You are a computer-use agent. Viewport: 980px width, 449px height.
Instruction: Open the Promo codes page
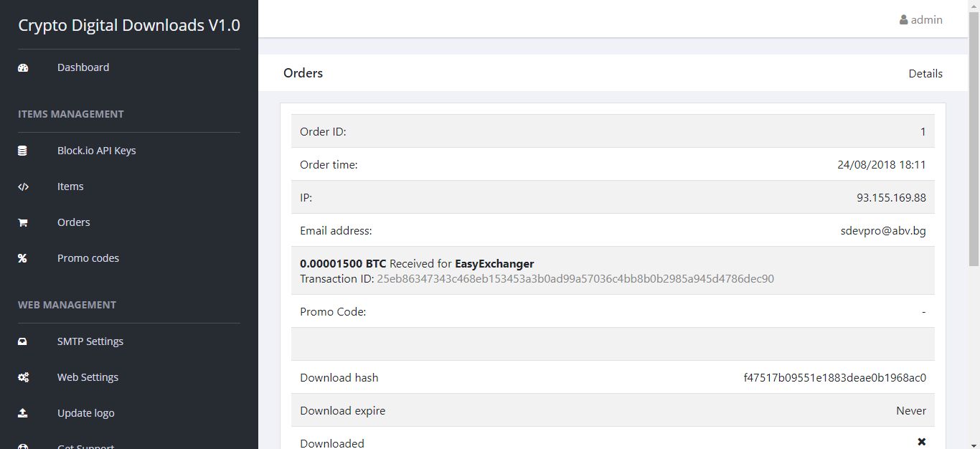[x=88, y=258]
